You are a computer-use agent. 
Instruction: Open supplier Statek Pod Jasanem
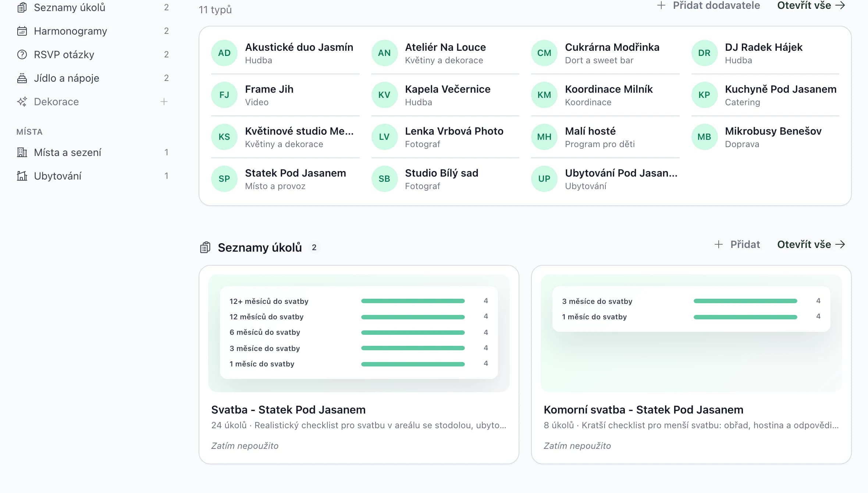pos(285,179)
